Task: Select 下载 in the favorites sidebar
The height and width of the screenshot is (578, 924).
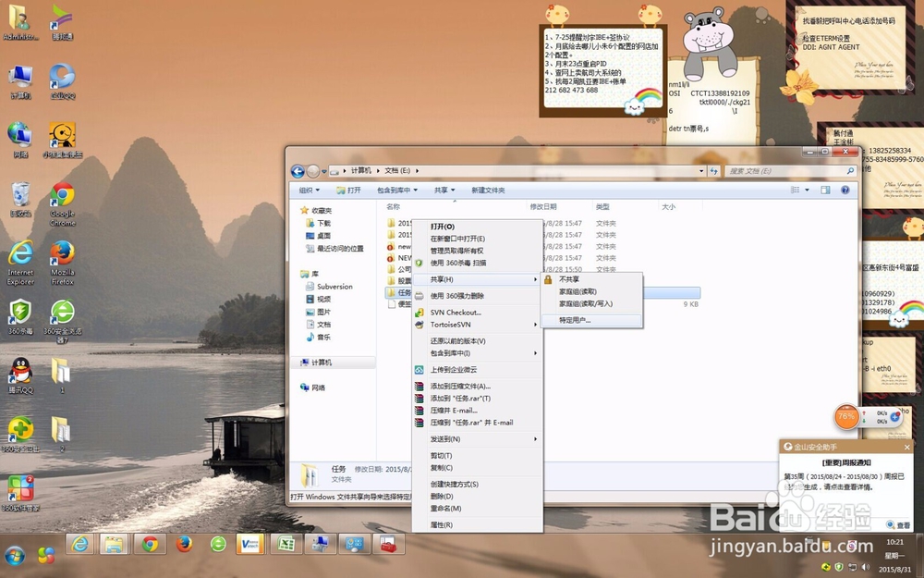Action: (x=323, y=223)
